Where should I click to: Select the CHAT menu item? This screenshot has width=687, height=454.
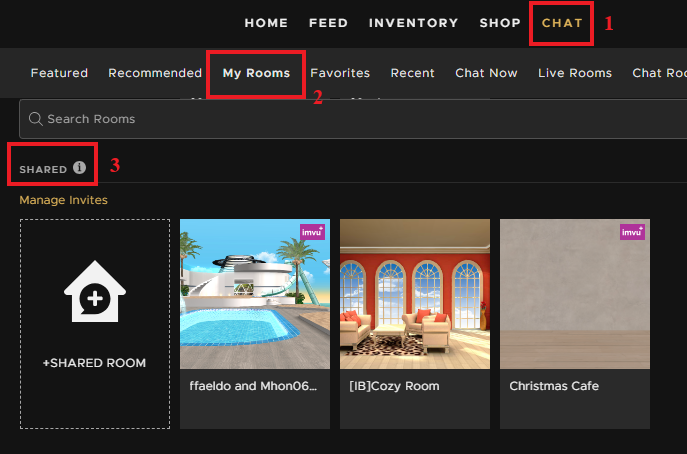coord(562,23)
